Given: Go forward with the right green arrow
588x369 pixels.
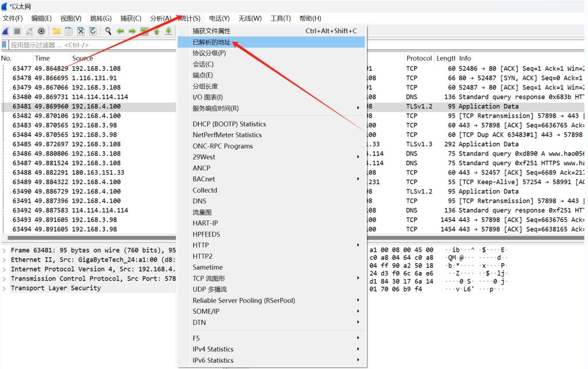Looking at the screenshot, I should [132, 31].
